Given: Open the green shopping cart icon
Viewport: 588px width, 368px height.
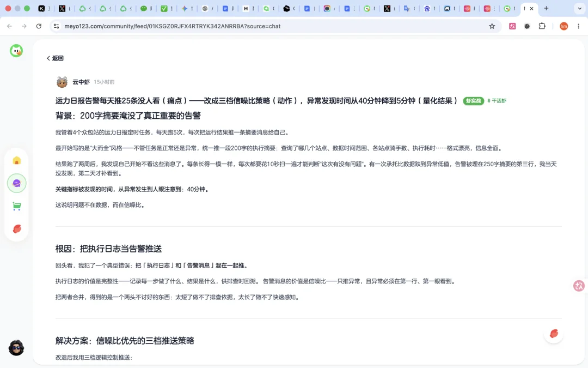Looking at the screenshot, I should tap(16, 206).
